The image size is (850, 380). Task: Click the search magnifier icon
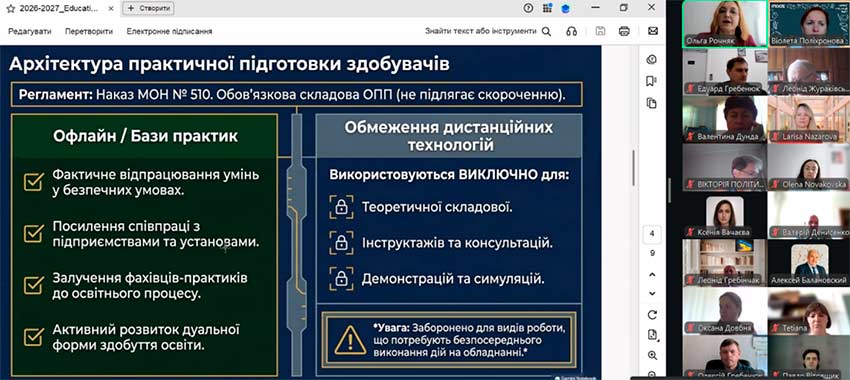tap(546, 31)
